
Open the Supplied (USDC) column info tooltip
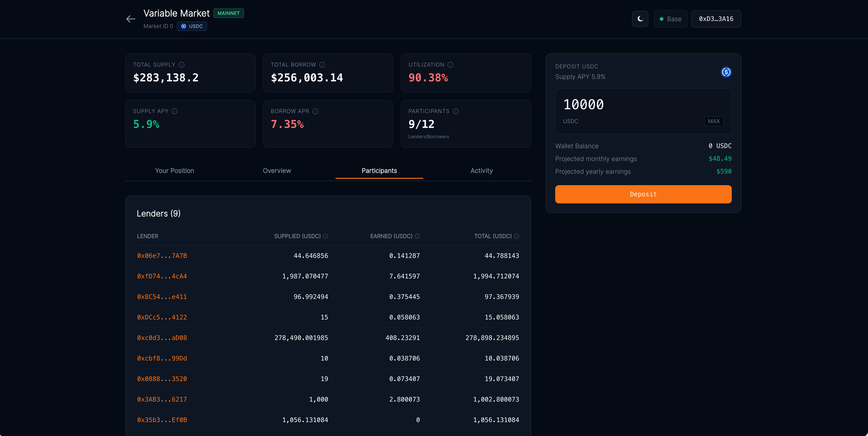326,236
